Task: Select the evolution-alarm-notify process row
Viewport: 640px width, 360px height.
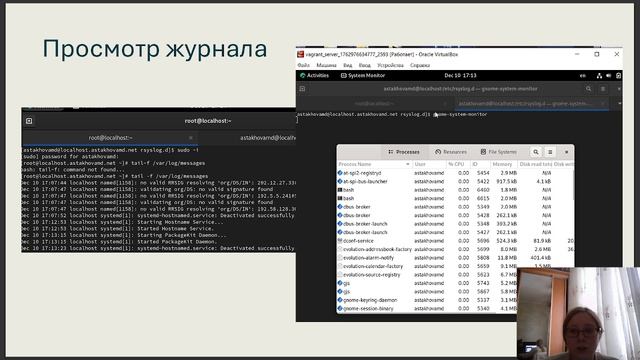Action: coord(455,258)
